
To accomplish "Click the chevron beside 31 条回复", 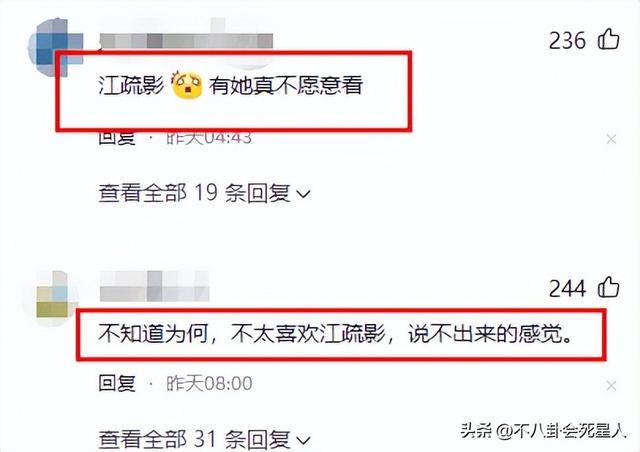I will (x=303, y=441).
